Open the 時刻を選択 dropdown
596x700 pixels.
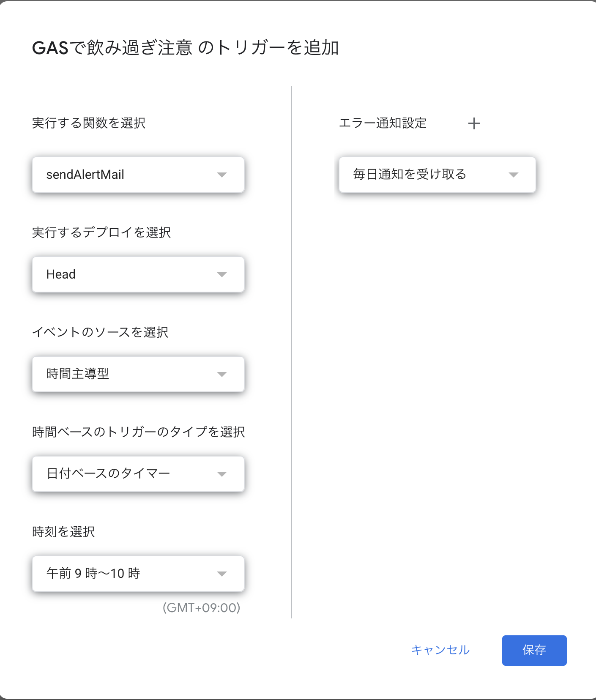[x=138, y=574]
